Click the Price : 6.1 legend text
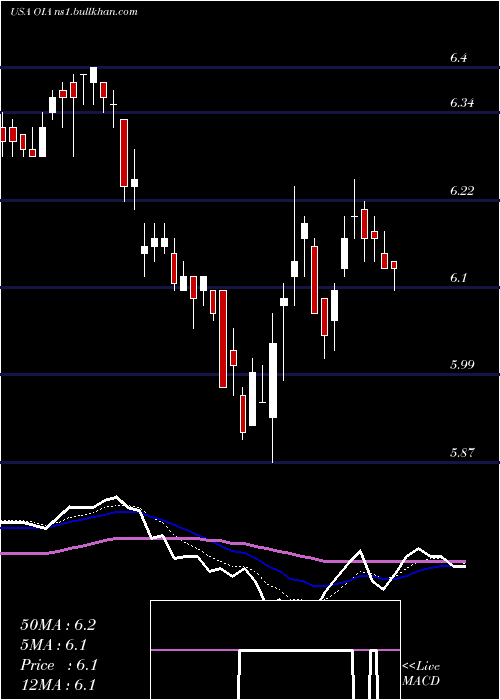The width and height of the screenshot is (500, 700). 58,665
